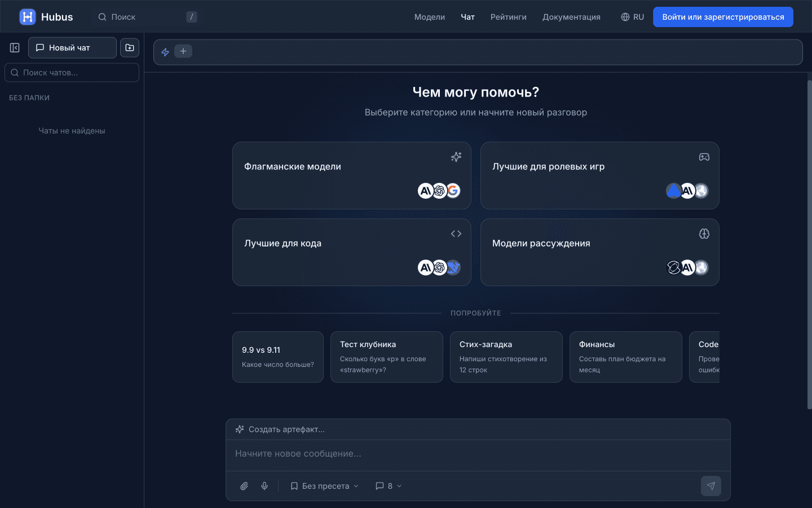Click the vertical scrollbar on the right
Viewport: 812px width, 508px height.
click(810, 244)
